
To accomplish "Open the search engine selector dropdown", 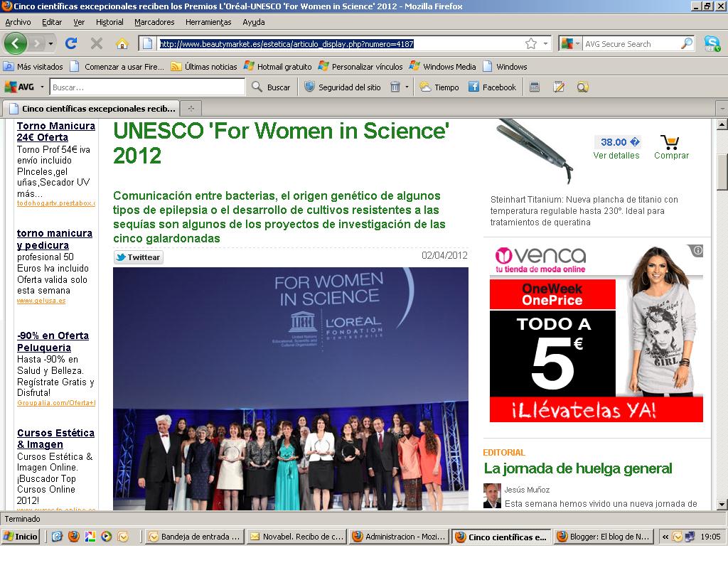I will [571, 43].
